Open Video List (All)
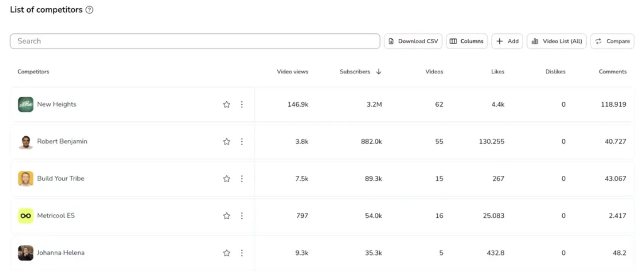The image size is (644, 277). [557, 41]
